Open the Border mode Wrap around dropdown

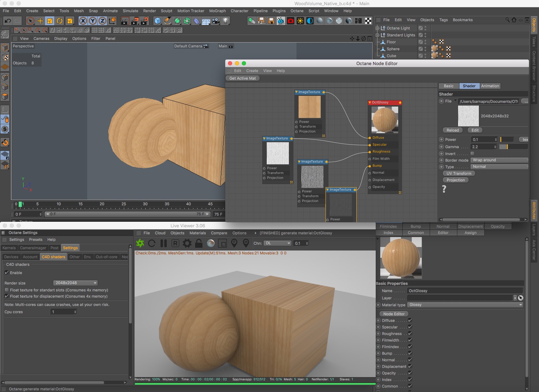click(499, 160)
